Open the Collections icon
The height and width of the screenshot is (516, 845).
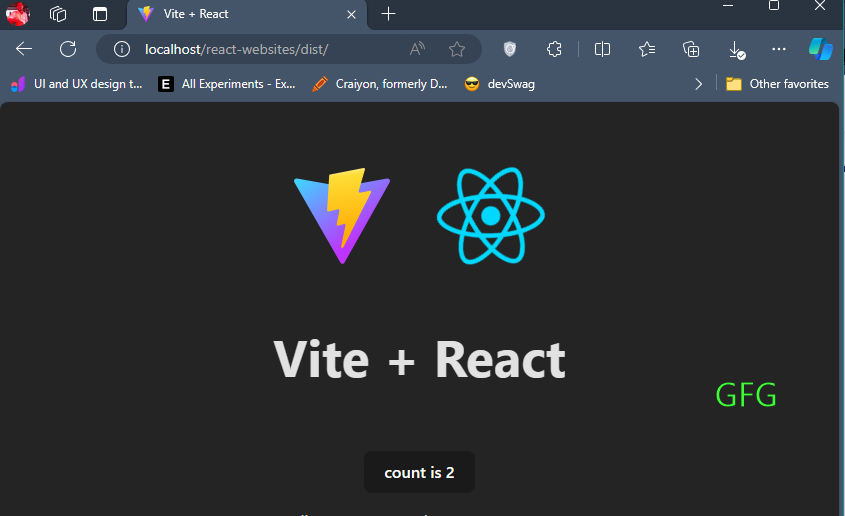point(691,49)
